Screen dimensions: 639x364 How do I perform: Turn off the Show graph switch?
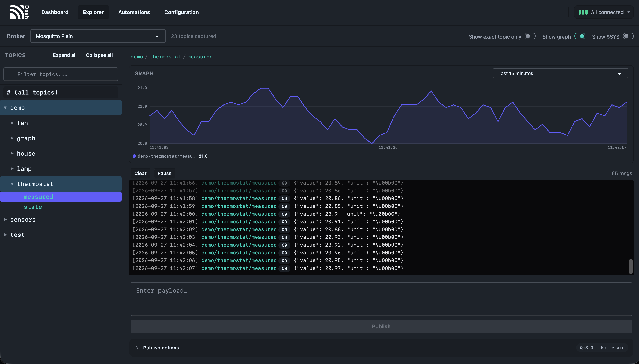[x=580, y=36]
